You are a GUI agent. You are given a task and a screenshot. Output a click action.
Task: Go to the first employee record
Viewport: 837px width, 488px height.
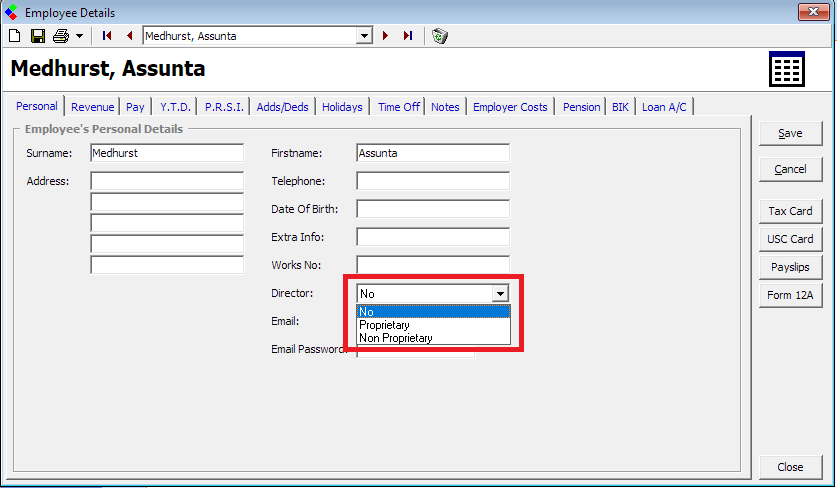click(107, 36)
